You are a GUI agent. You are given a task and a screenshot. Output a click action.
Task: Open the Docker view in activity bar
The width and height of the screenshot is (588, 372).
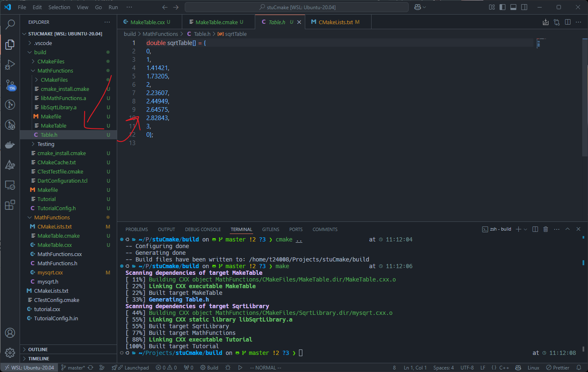tap(10, 145)
